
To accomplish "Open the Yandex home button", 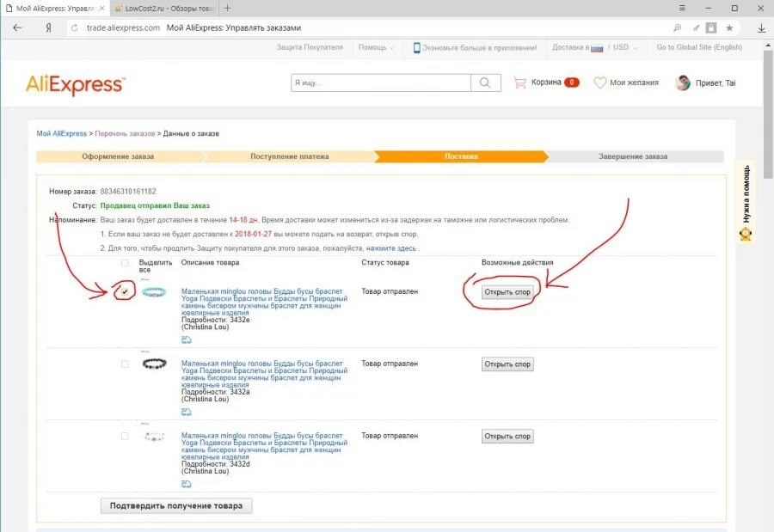I will (48, 28).
